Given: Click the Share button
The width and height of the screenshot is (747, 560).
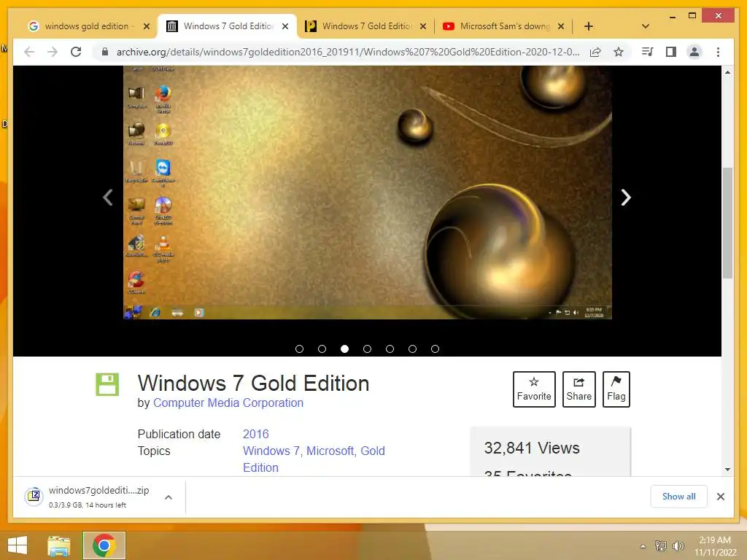Looking at the screenshot, I should 578,389.
